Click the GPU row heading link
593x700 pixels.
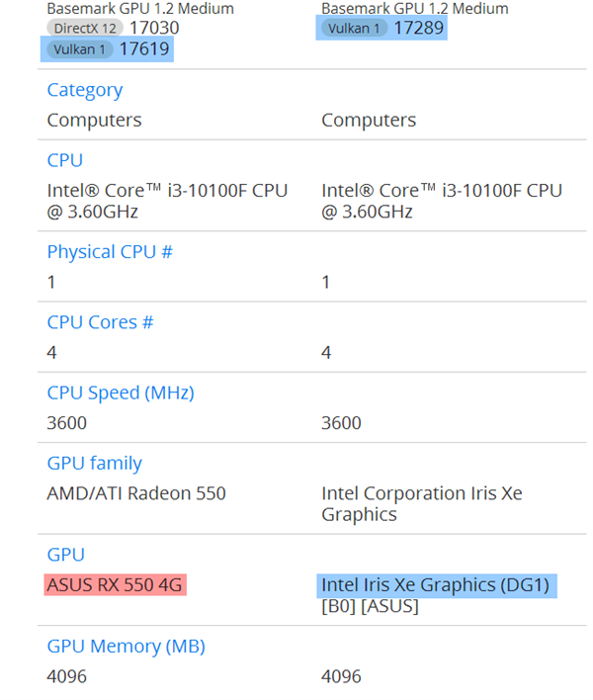pyautogui.click(x=66, y=555)
